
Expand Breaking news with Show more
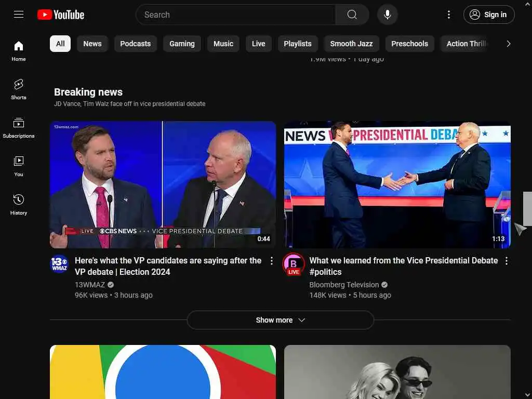[x=280, y=320]
